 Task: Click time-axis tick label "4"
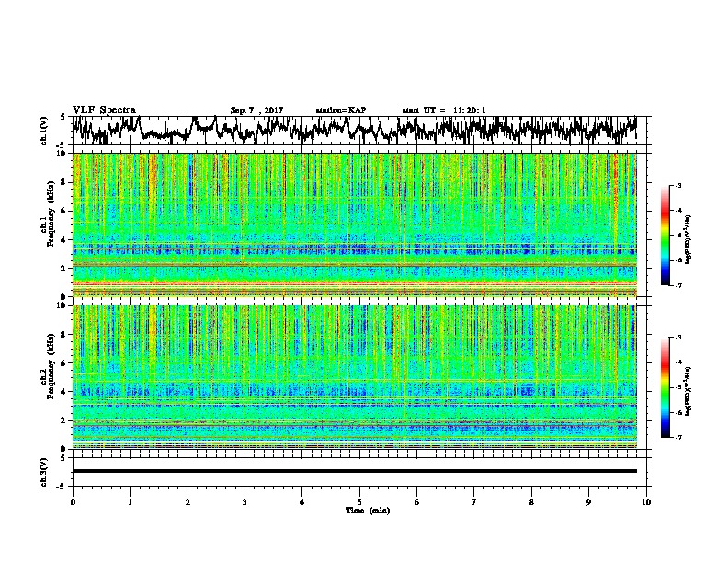(x=301, y=501)
